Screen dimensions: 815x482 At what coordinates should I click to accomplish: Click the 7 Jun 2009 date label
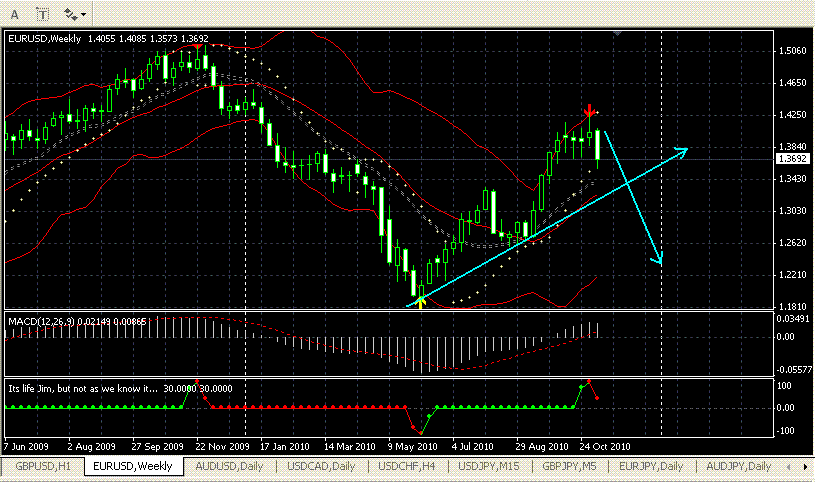click(x=26, y=447)
